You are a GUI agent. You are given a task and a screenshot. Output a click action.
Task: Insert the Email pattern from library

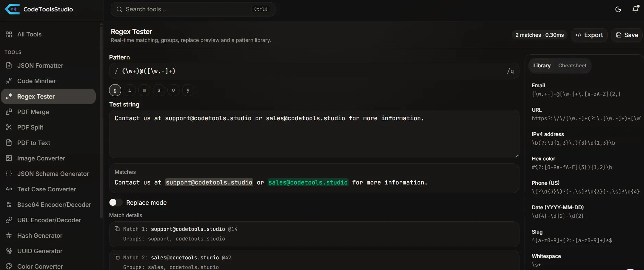(585, 90)
